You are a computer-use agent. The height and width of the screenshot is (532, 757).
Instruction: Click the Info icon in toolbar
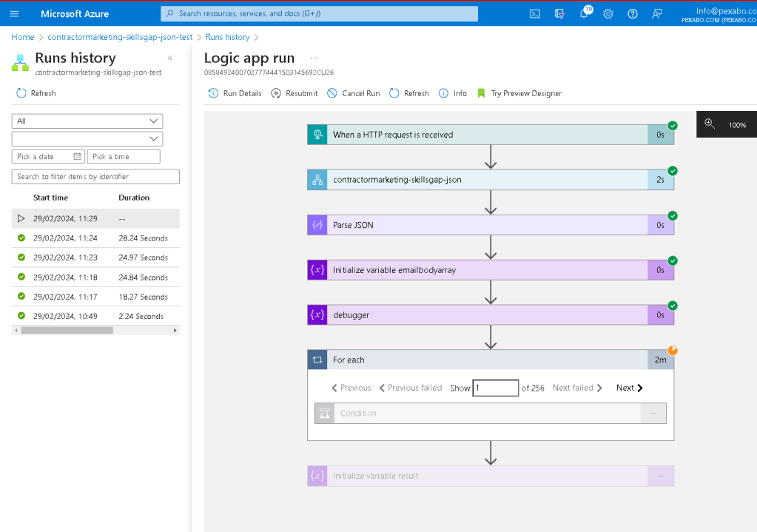(x=443, y=93)
